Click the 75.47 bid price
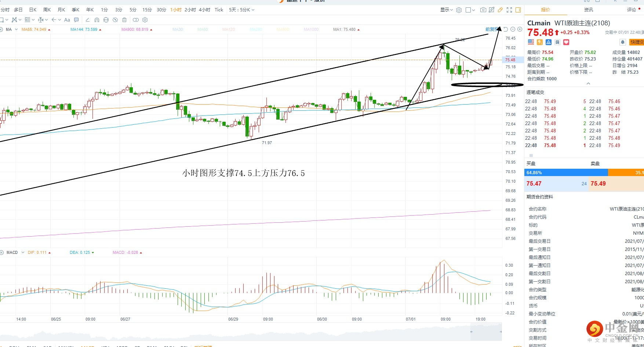This screenshot has height=347, width=644. click(534, 183)
